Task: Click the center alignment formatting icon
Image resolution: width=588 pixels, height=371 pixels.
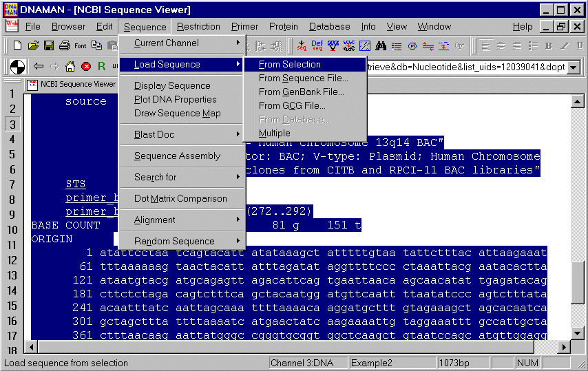Action: (501, 46)
